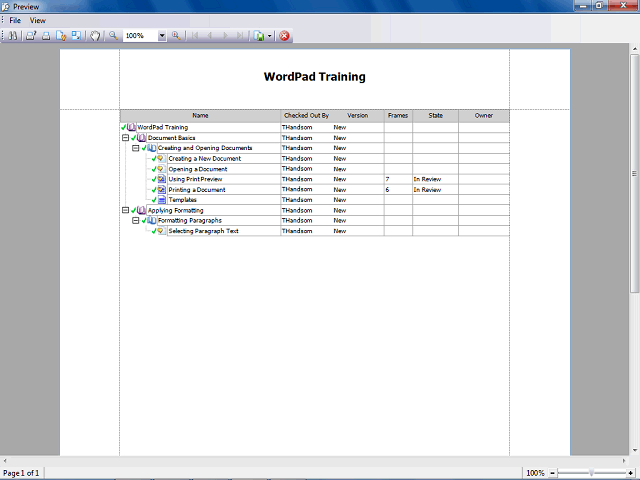Close preview with red X icon
Screen dimensions: 640x480
pyautogui.click(x=284, y=36)
